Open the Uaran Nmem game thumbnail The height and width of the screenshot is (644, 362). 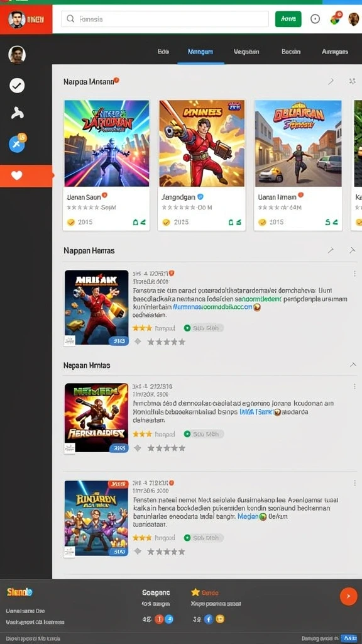pyautogui.click(x=298, y=143)
